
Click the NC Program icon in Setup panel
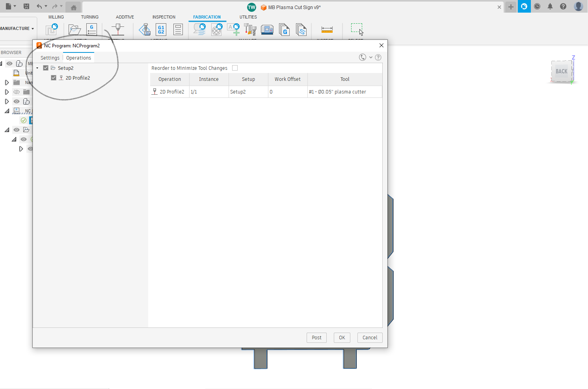point(92,30)
